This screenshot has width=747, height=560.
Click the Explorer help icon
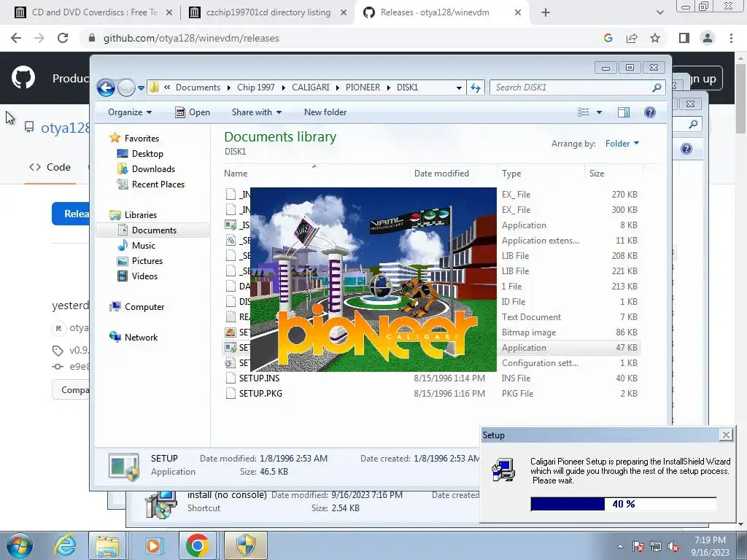pyautogui.click(x=650, y=112)
